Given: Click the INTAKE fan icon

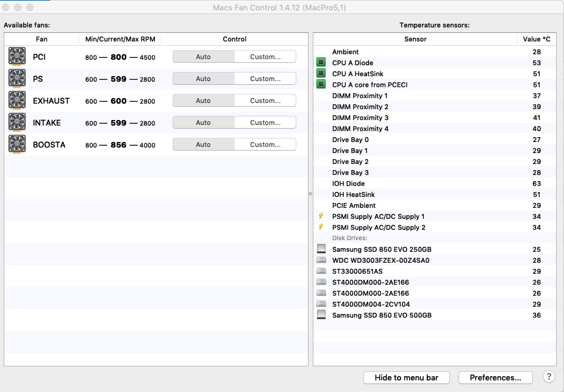Looking at the screenshot, I should 17,123.
